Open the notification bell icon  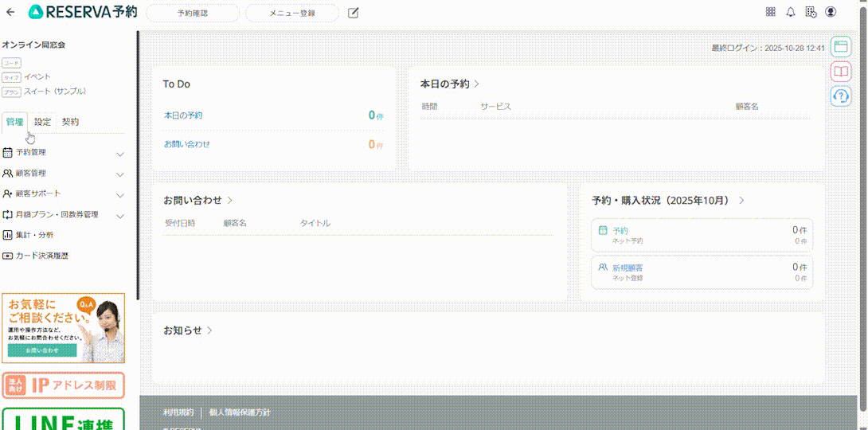791,12
